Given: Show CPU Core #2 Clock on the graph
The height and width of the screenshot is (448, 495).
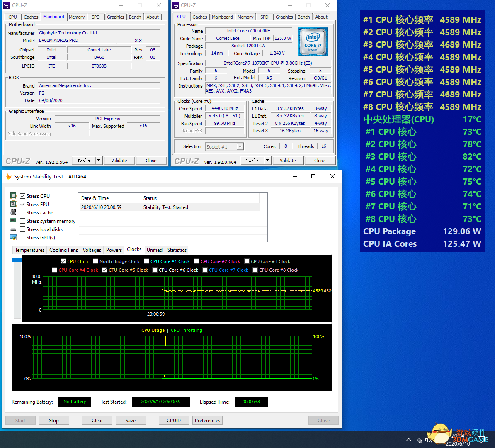Looking at the screenshot, I should (x=197, y=261).
